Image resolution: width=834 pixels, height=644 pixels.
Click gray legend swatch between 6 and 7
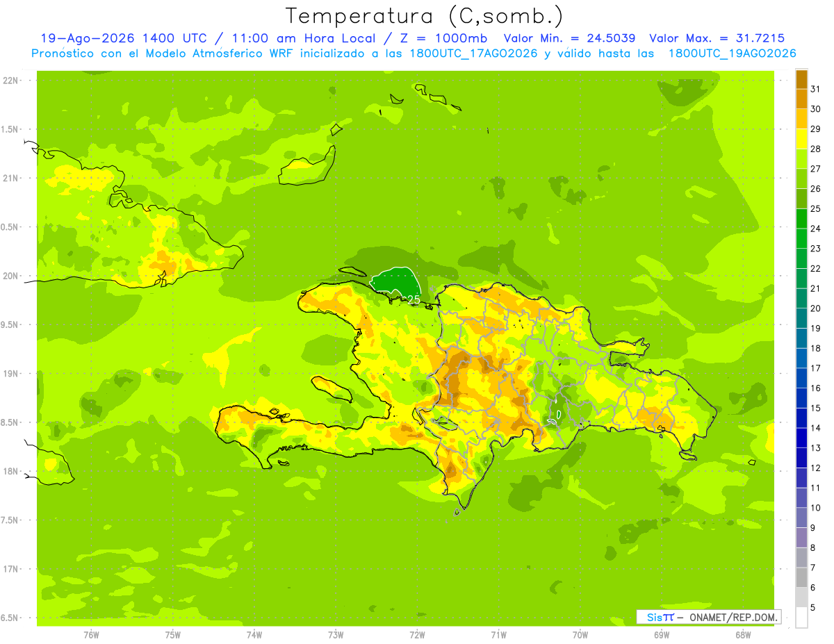click(x=801, y=577)
